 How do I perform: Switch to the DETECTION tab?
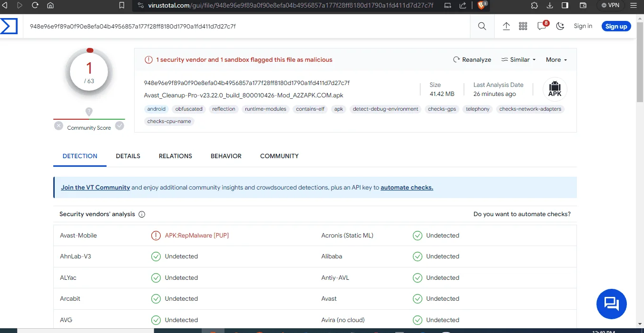[x=80, y=156]
